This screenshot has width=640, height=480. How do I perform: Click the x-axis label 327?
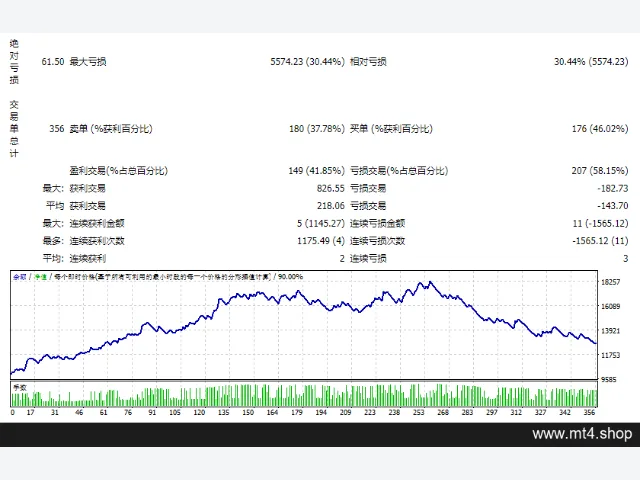point(540,412)
